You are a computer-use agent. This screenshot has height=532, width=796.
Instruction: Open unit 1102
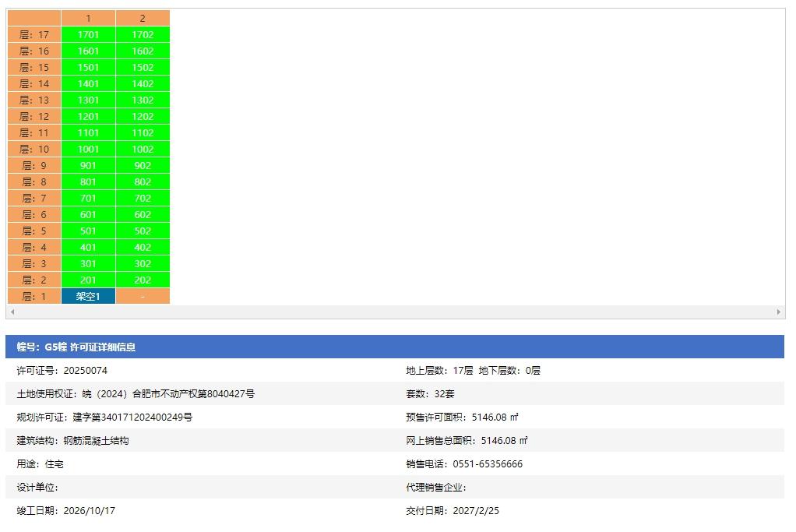[x=143, y=132]
